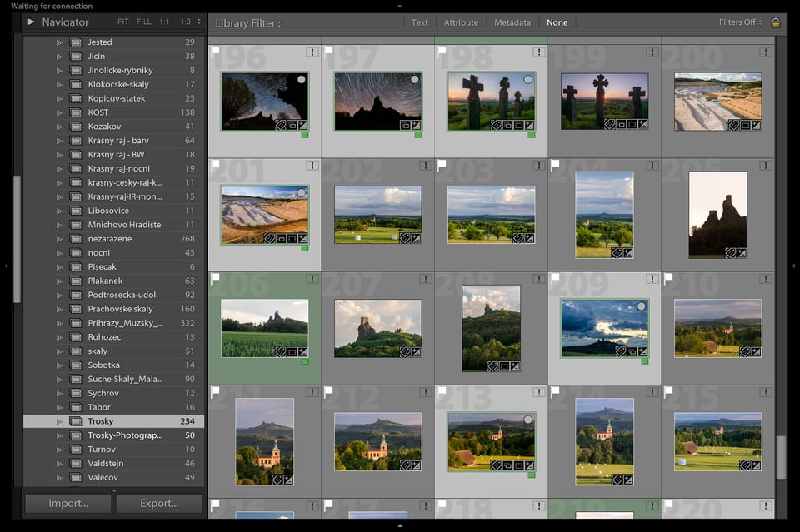Image resolution: width=800 pixels, height=532 pixels.
Task: Click the keyword tag badge on photo 196
Action: 281,125
